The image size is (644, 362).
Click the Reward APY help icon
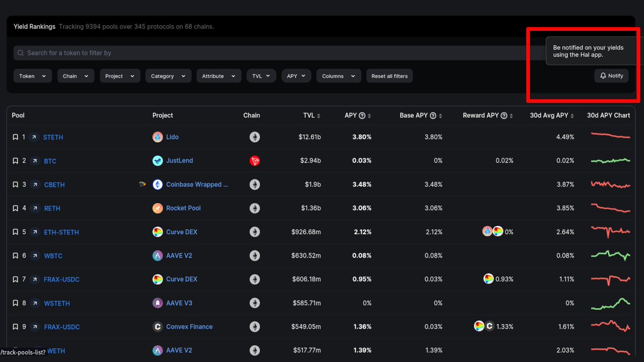click(504, 116)
